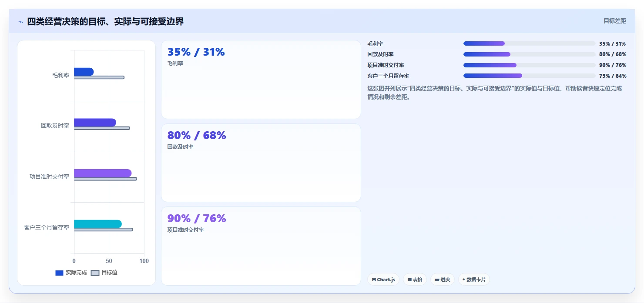The width and height of the screenshot is (644, 303).
Task: Click the gray 回款及时率 target bar in chart
Action: click(x=102, y=128)
